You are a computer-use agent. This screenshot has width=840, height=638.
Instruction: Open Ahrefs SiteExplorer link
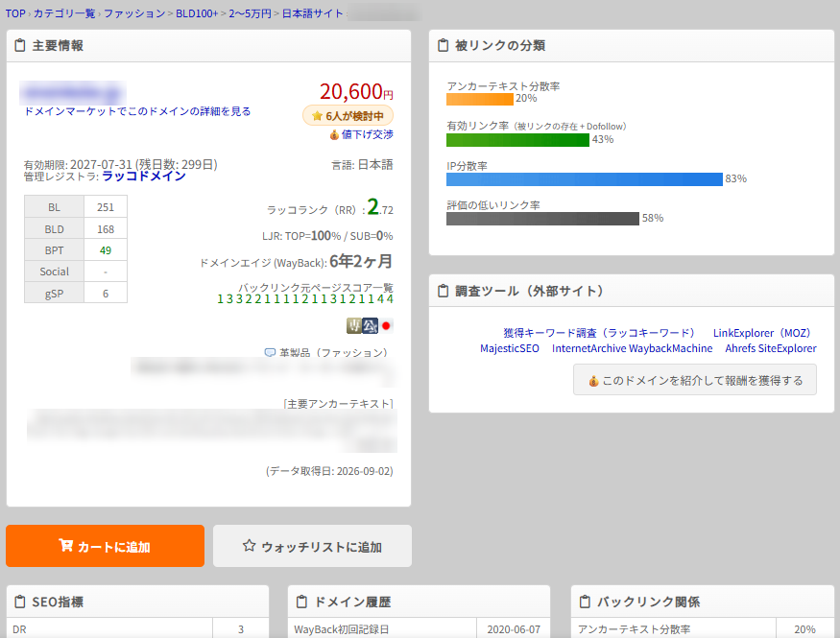click(771, 348)
